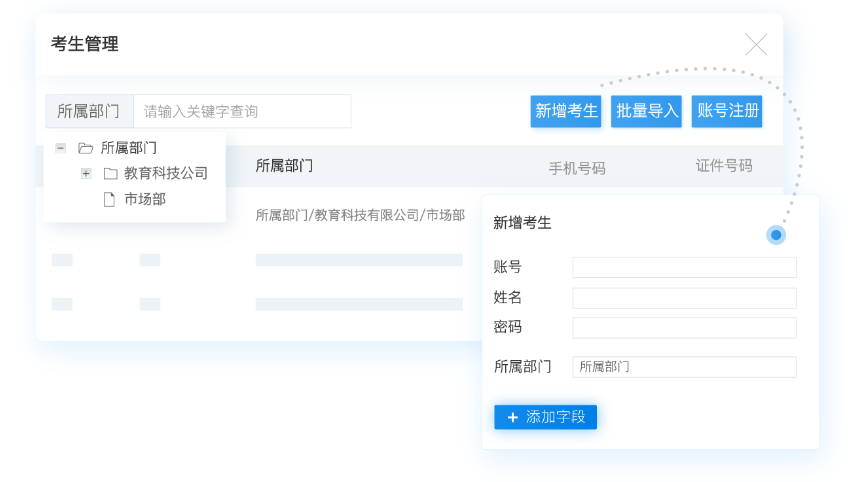Click the 手机号码 column header
This screenshot has width=854, height=482.
coord(577,168)
